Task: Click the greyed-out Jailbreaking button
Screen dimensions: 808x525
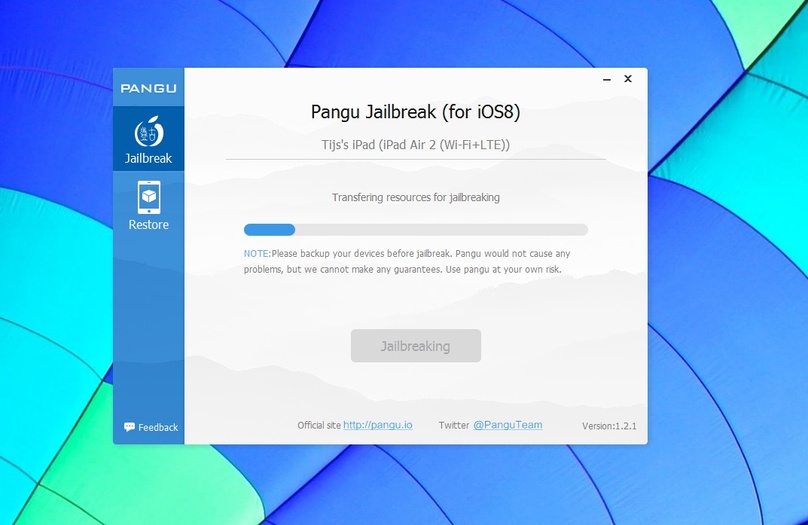Action: (x=416, y=346)
